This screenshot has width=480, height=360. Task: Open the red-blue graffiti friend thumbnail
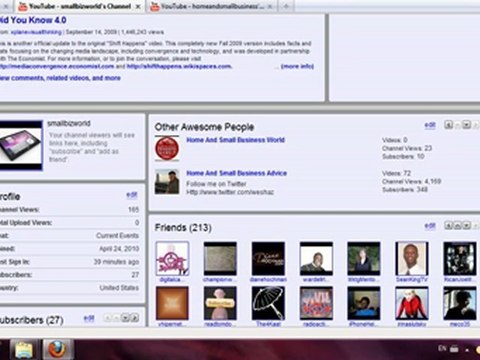click(316, 303)
